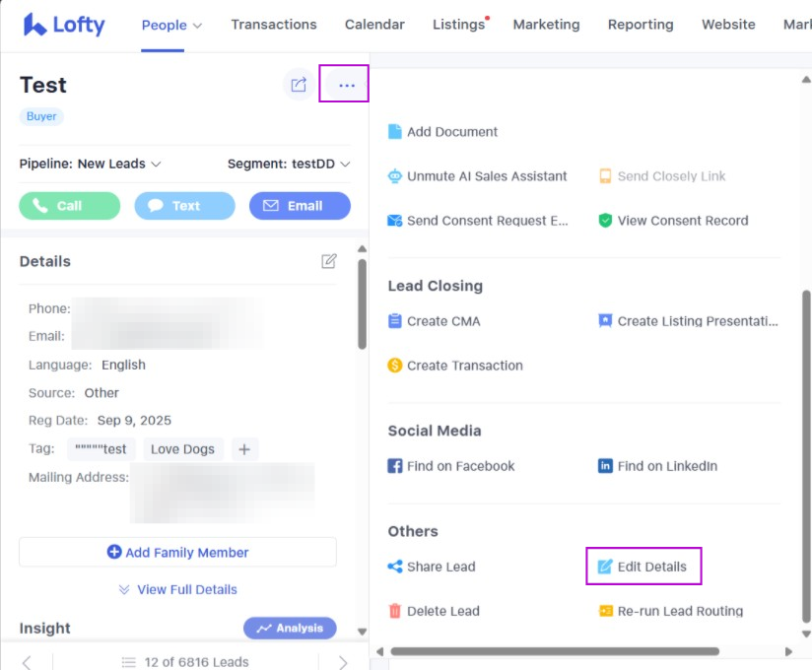
Task: Click Add Family Member button
Action: point(178,553)
